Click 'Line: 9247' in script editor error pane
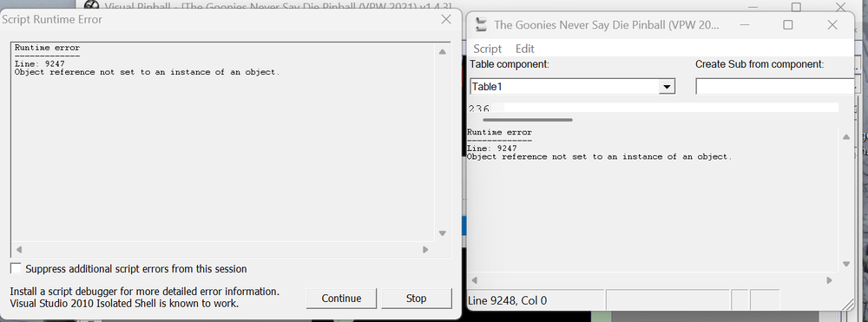 point(491,148)
